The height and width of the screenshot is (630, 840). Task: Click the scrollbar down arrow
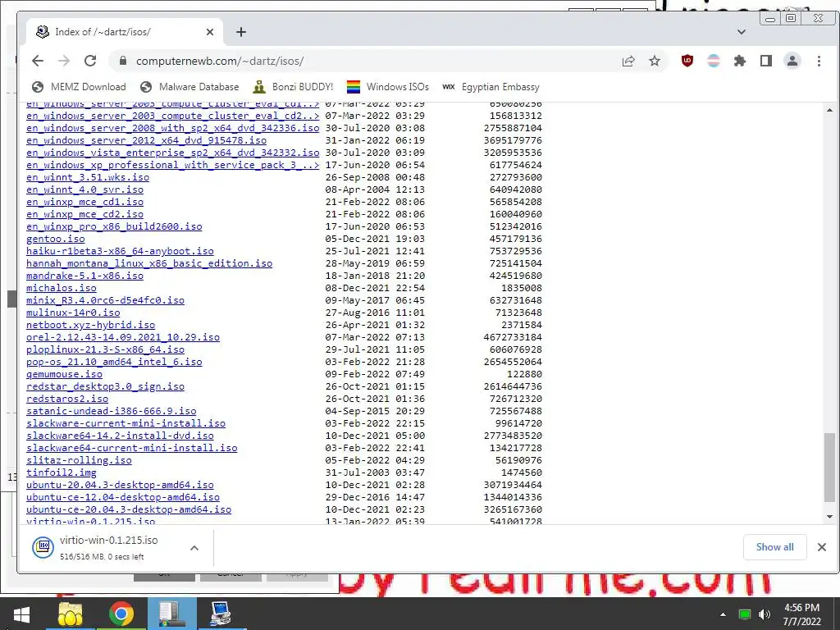[x=829, y=517]
